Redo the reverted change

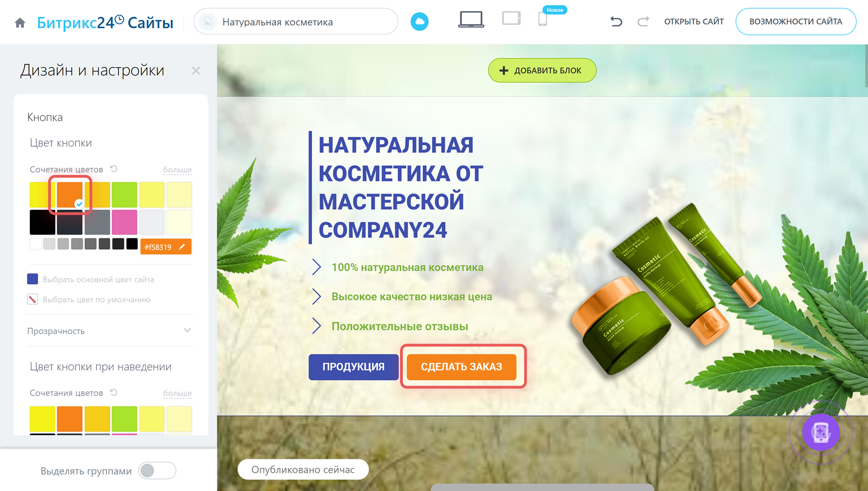click(x=643, y=21)
